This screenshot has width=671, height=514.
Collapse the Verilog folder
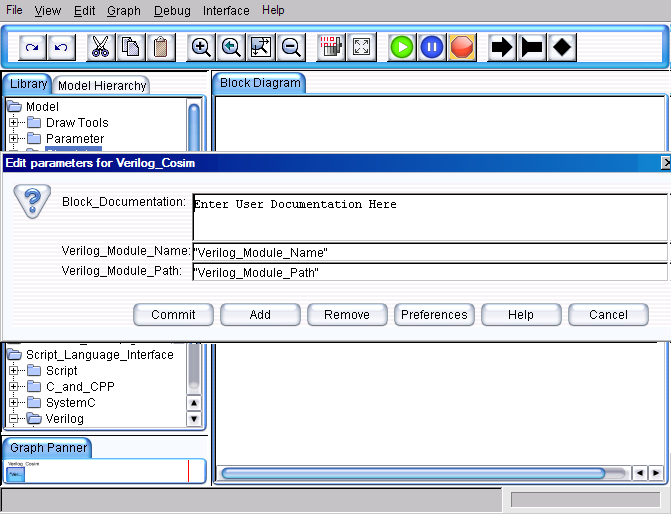pos(13,419)
